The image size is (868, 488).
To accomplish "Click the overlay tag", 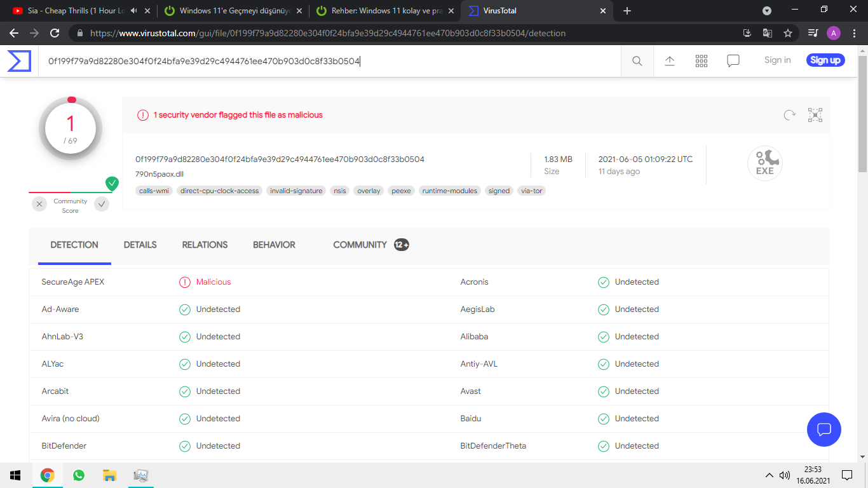I will click(x=369, y=191).
